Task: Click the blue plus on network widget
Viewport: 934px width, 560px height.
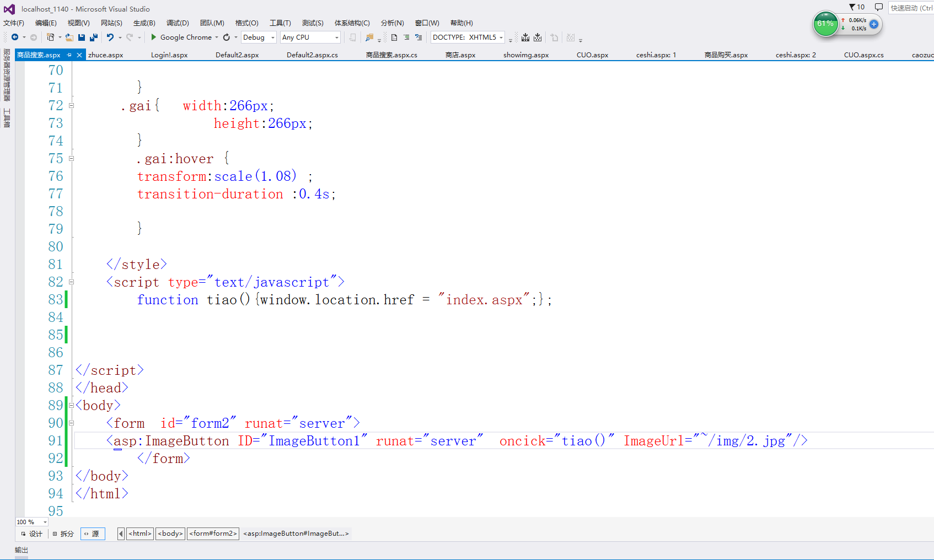Action: point(874,24)
